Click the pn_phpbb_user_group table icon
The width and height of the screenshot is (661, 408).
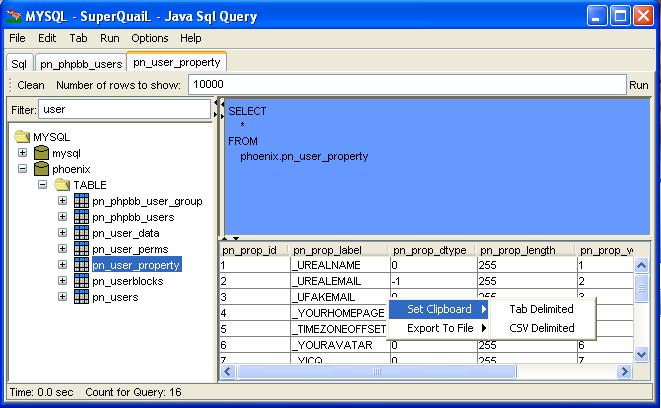coord(81,201)
